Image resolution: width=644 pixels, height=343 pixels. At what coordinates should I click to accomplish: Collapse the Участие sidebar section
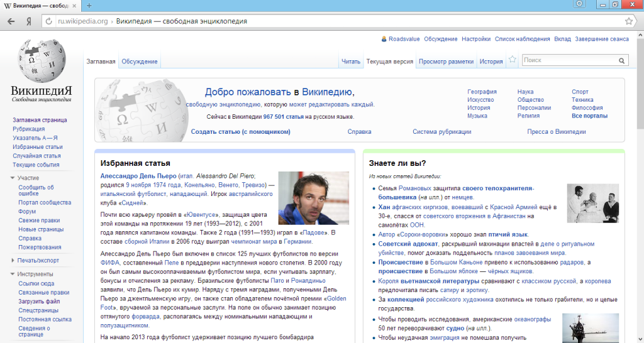pyautogui.click(x=13, y=178)
